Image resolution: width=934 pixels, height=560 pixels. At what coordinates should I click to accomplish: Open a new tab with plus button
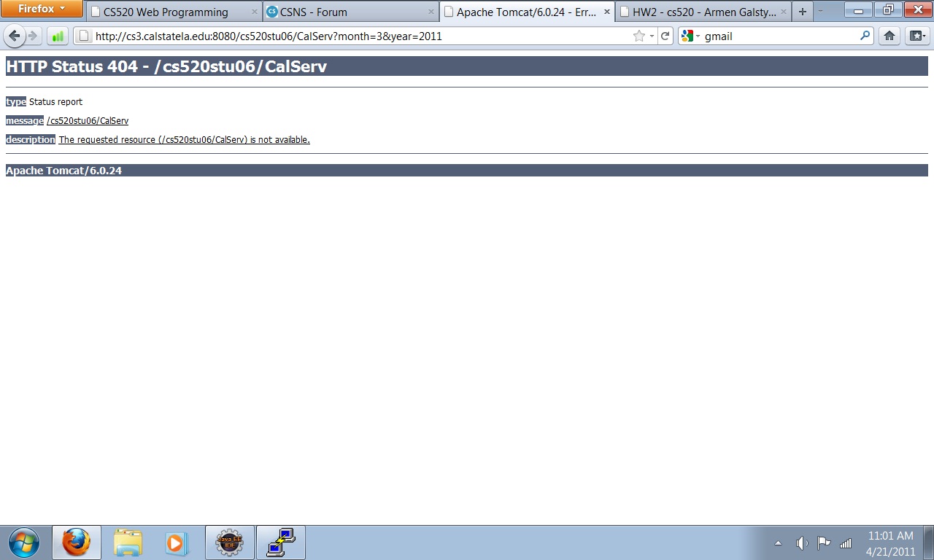(x=803, y=12)
